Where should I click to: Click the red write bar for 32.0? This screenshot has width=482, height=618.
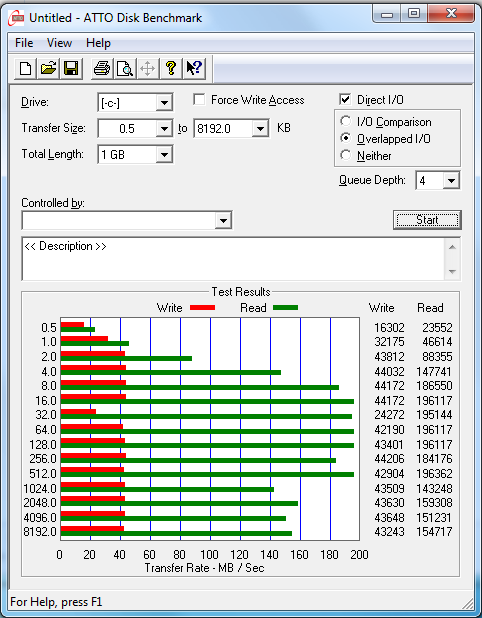pyautogui.click(x=78, y=411)
